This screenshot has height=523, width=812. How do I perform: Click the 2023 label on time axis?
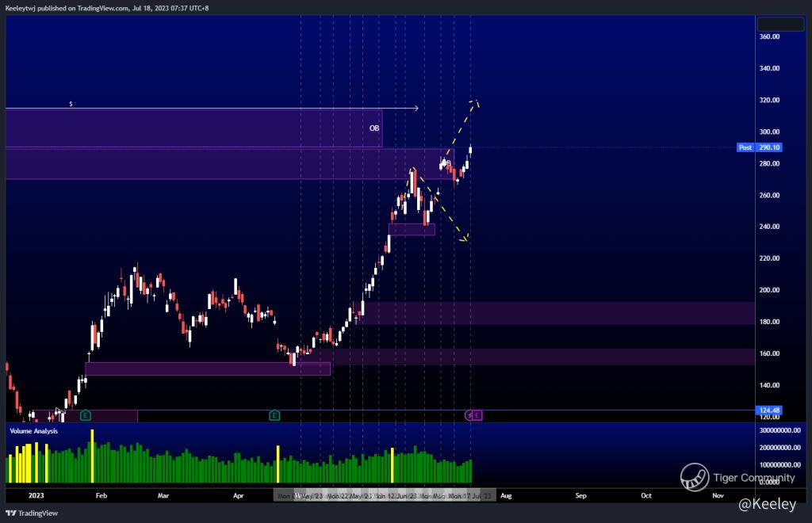pyautogui.click(x=36, y=495)
